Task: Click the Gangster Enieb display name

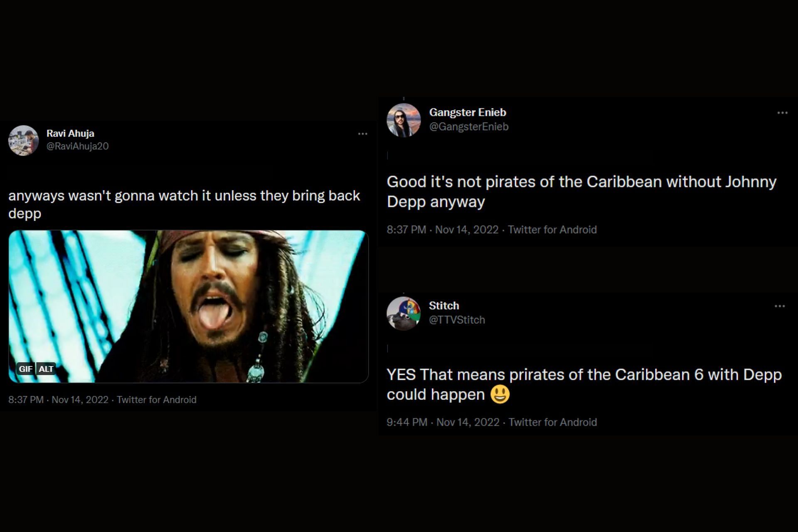Action: click(468, 112)
